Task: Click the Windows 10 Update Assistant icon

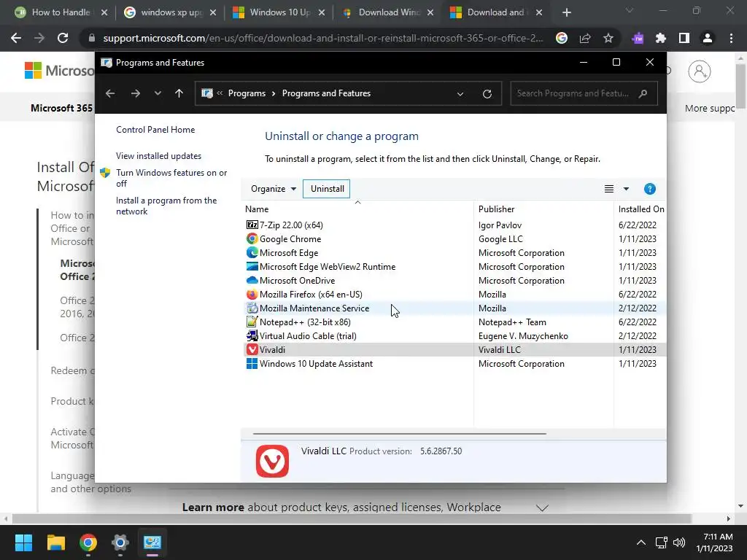Action: [252, 363]
